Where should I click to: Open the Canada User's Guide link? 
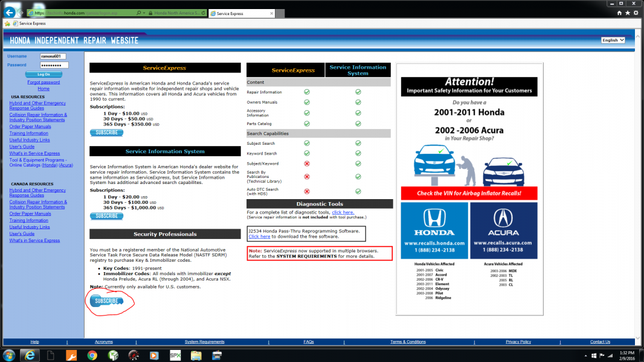22,233
